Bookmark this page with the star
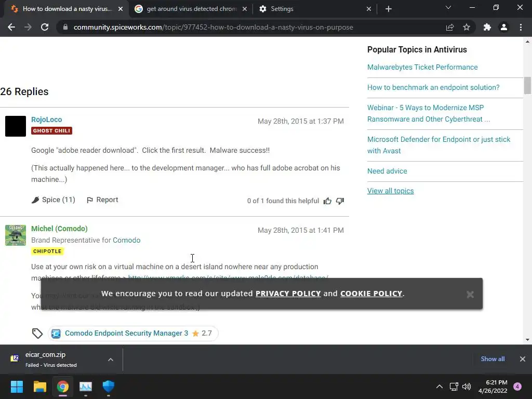The width and height of the screenshot is (532, 399). click(467, 27)
